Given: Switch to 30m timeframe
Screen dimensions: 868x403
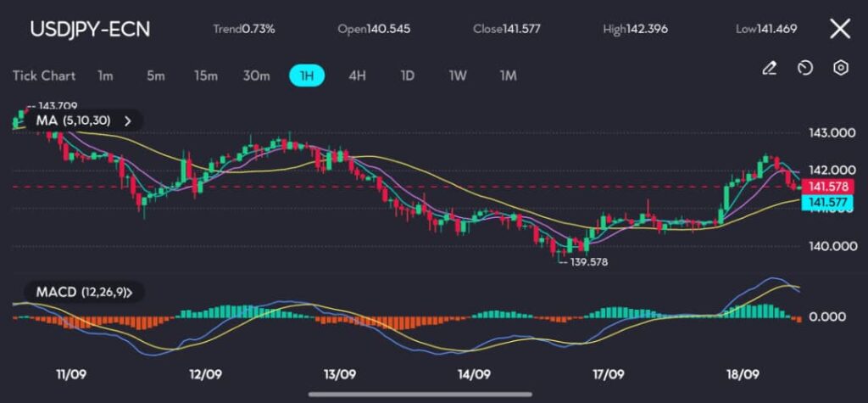Looking at the screenshot, I should [x=256, y=76].
